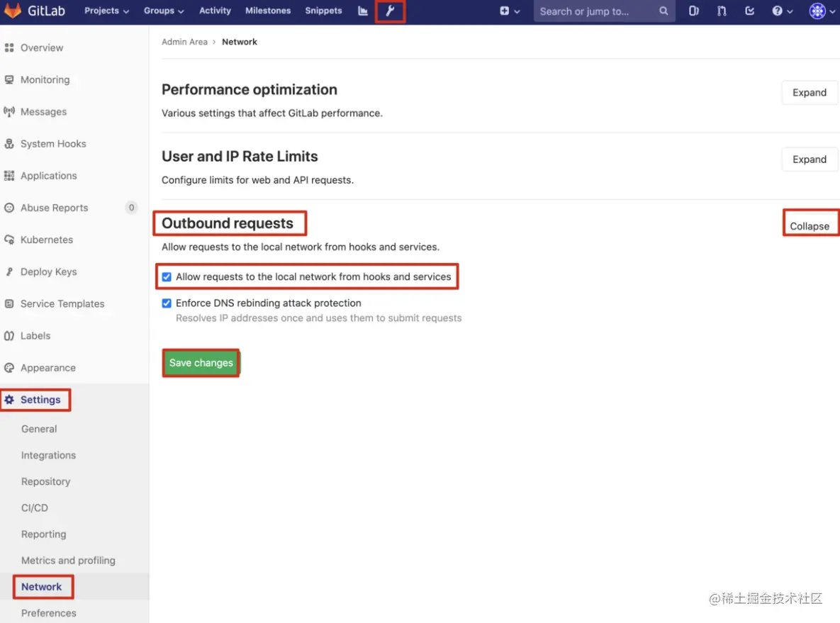
Task: Select Network under Settings
Action: [x=41, y=587]
